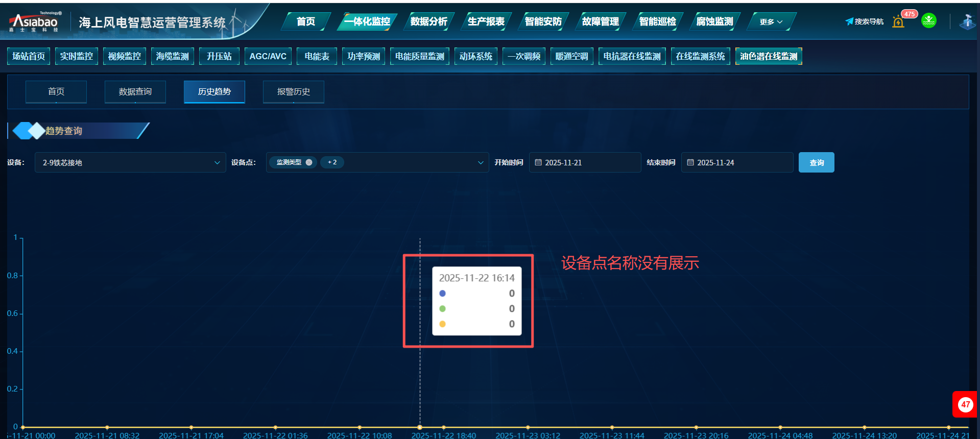Click the Asiabao logo
Viewport: 980px width, 439px height.
click(x=35, y=22)
